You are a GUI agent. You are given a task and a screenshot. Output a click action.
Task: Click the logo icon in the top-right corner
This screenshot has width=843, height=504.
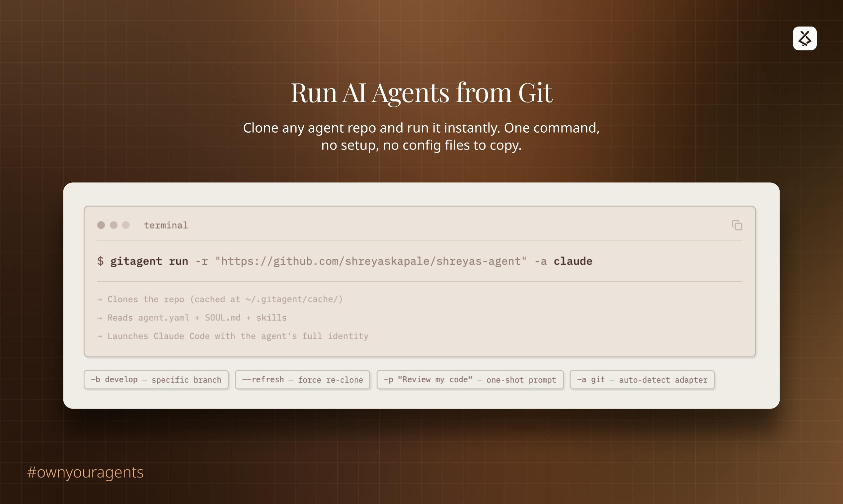point(805,38)
